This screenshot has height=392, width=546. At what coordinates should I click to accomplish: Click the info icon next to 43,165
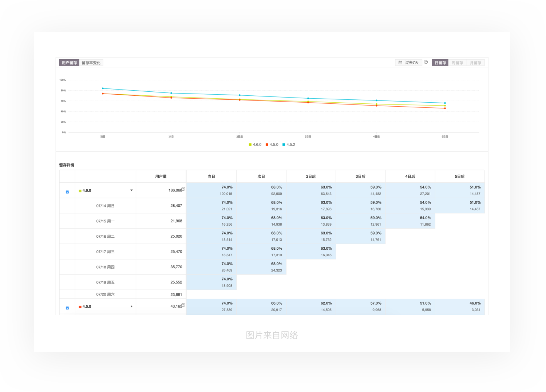pos(183,305)
